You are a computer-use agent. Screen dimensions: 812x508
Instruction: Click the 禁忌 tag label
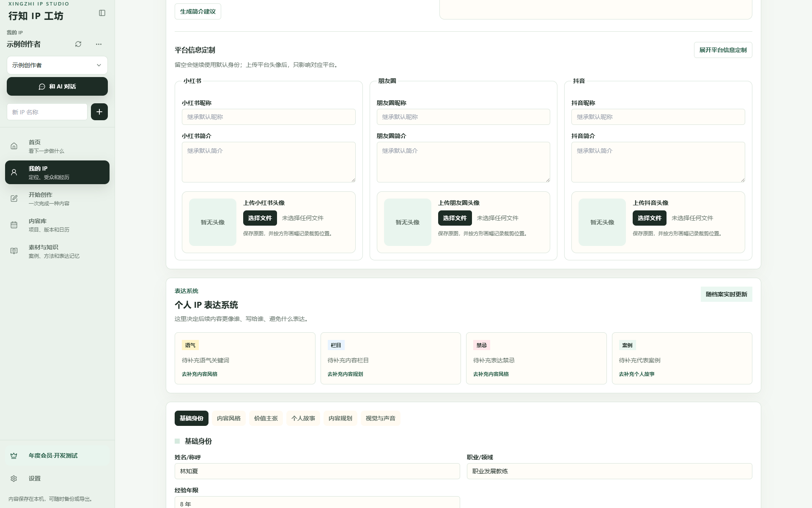[x=482, y=345]
